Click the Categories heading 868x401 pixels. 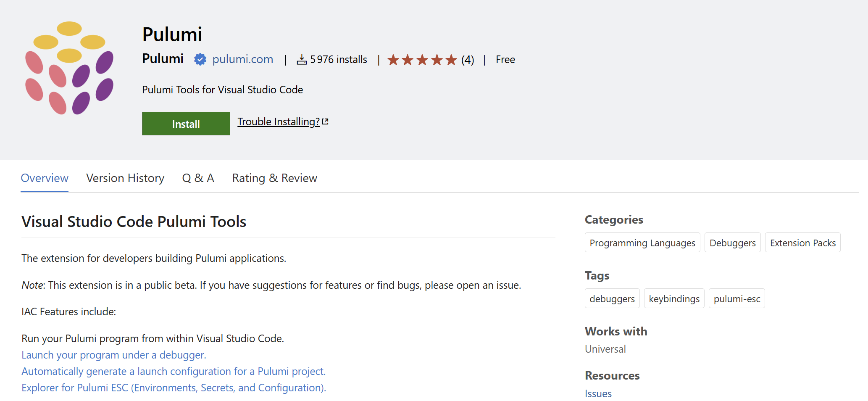click(x=614, y=219)
